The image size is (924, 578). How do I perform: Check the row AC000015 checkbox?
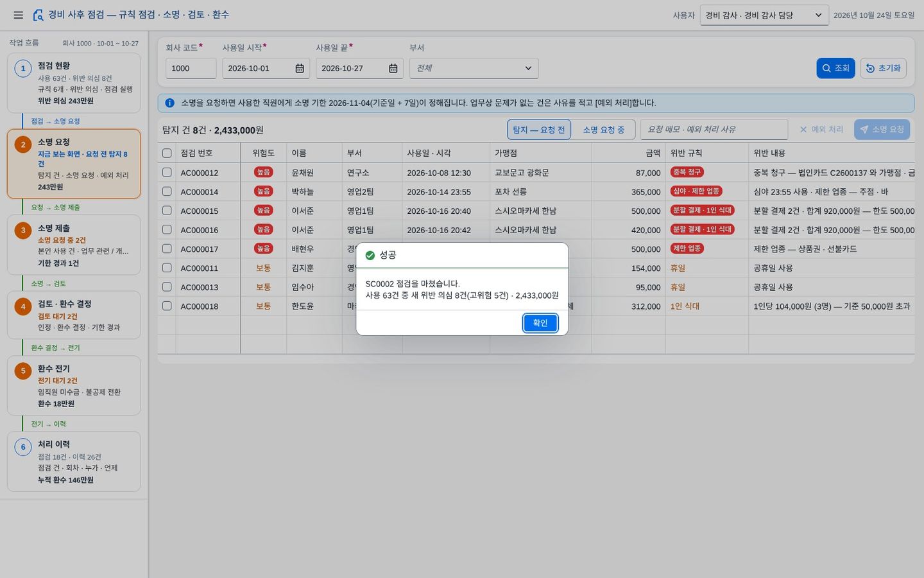(167, 210)
